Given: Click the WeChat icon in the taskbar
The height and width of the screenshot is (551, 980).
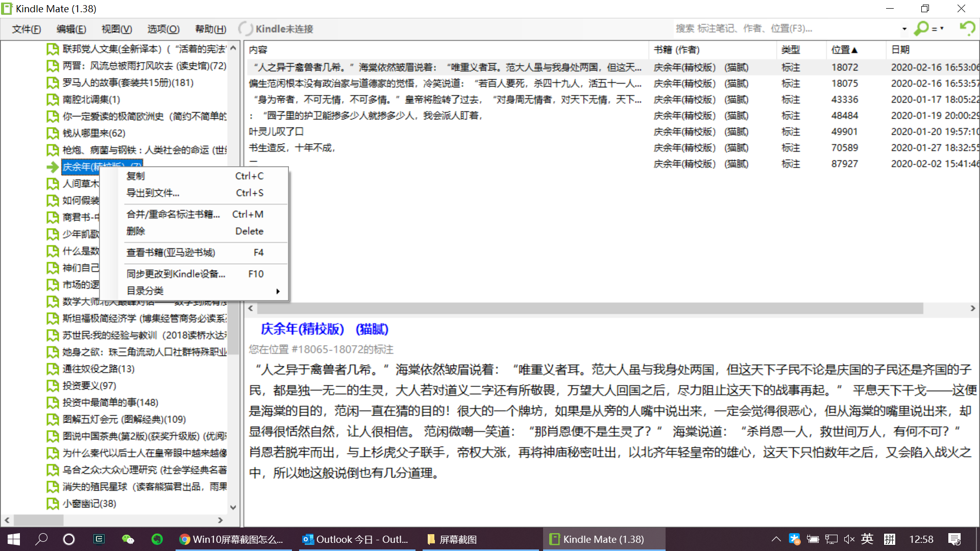Looking at the screenshot, I should (x=128, y=539).
